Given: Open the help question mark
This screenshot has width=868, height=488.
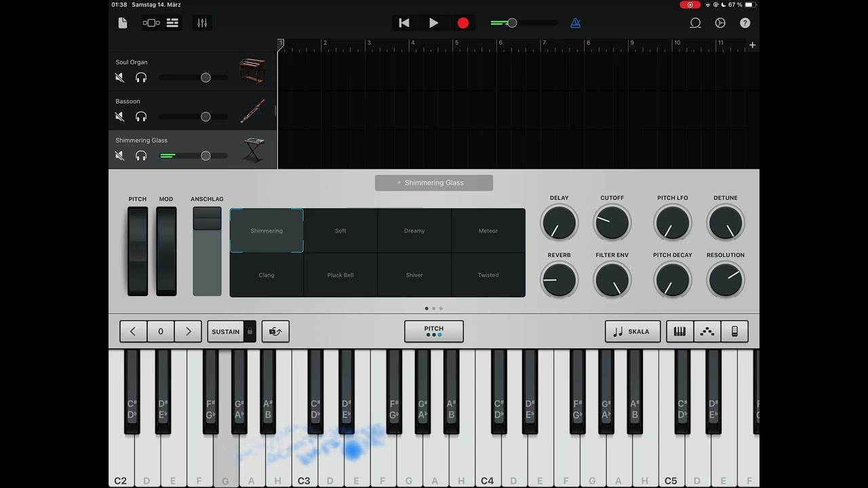Looking at the screenshot, I should [x=745, y=23].
